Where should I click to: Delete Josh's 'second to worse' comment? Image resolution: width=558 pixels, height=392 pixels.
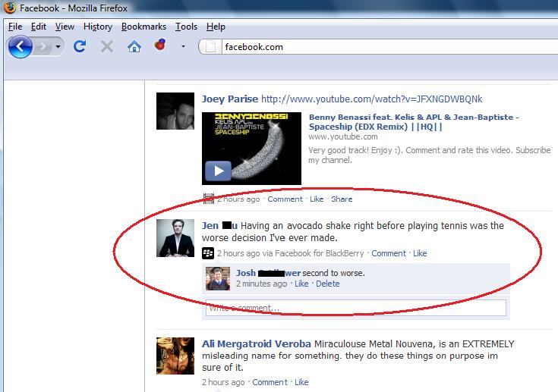[328, 284]
